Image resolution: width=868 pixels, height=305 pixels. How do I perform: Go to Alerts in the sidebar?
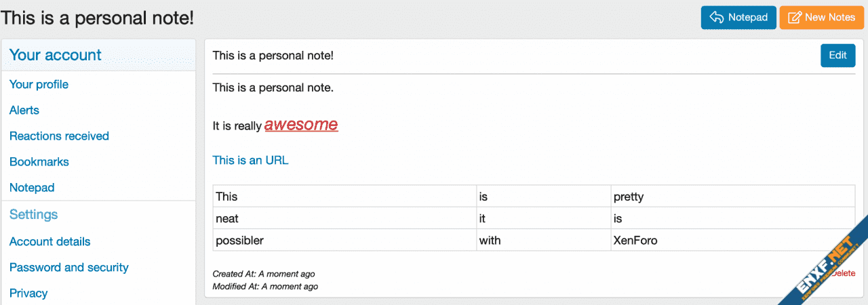point(24,110)
